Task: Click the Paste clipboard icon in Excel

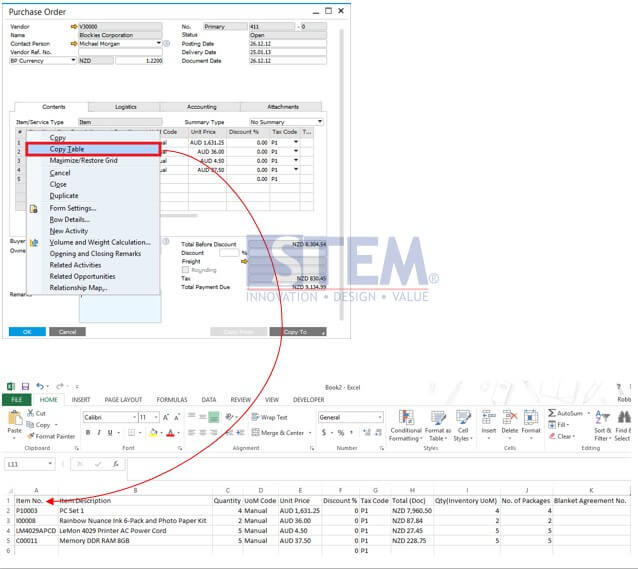Action: coord(15,418)
